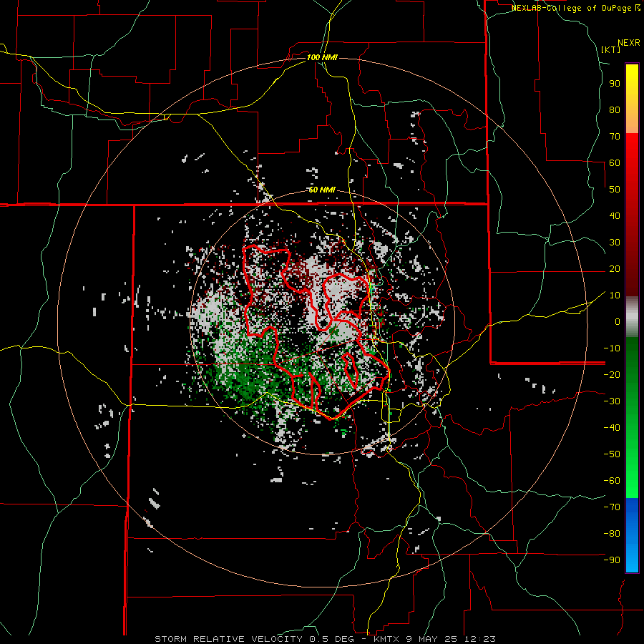Click the Storm Relative Velocity caption text
Screen dimensions: 644x644
pyautogui.click(x=325, y=639)
